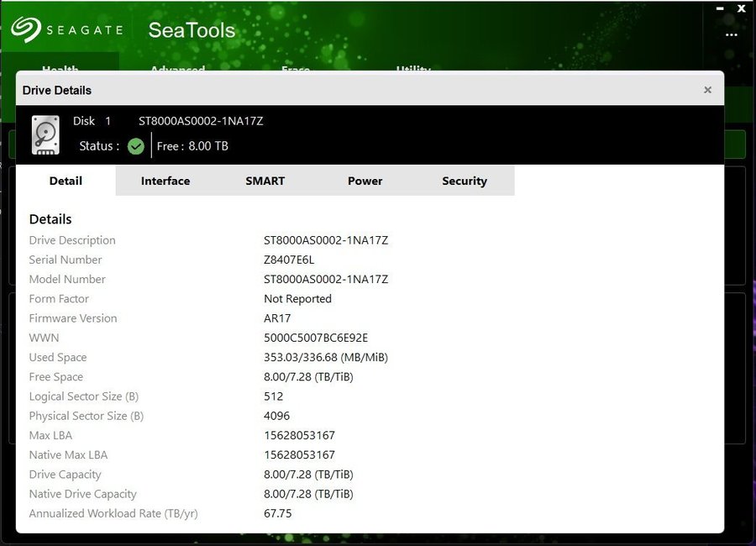Select the Erase tab in SeaTools

(296, 67)
